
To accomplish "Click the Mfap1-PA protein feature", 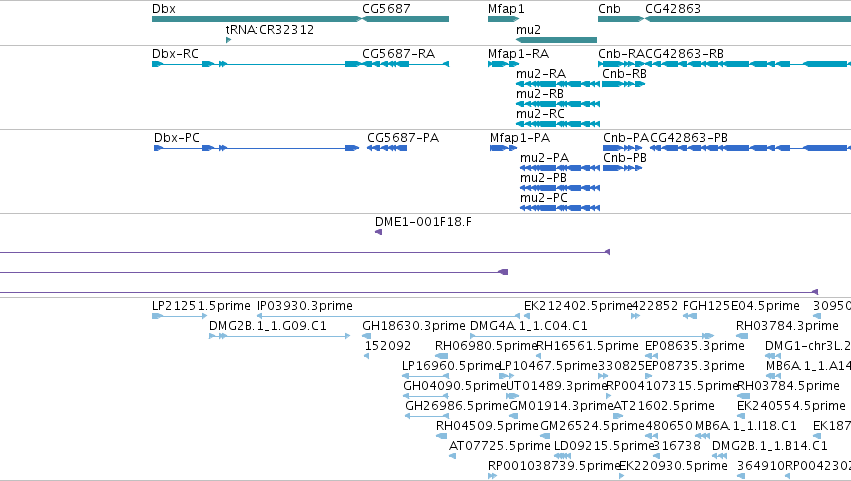I will (x=504, y=148).
